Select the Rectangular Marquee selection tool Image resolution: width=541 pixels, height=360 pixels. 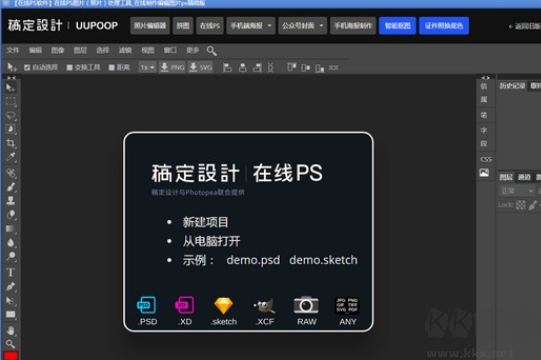(x=10, y=102)
